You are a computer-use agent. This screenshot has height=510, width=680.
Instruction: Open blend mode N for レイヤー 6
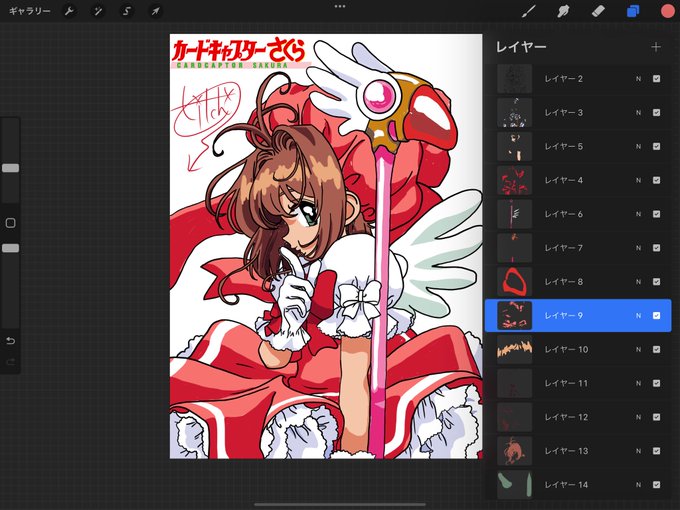coord(638,214)
